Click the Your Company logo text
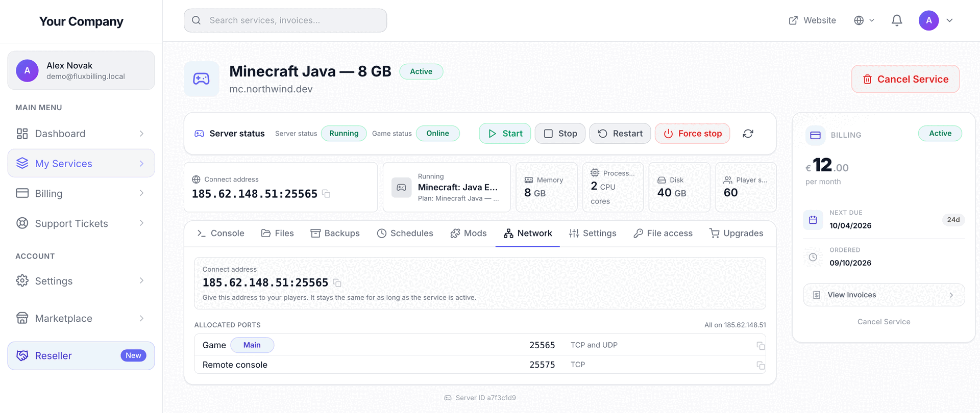Image resolution: width=980 pixels, height=413 pixels. (x=81, y=21)
